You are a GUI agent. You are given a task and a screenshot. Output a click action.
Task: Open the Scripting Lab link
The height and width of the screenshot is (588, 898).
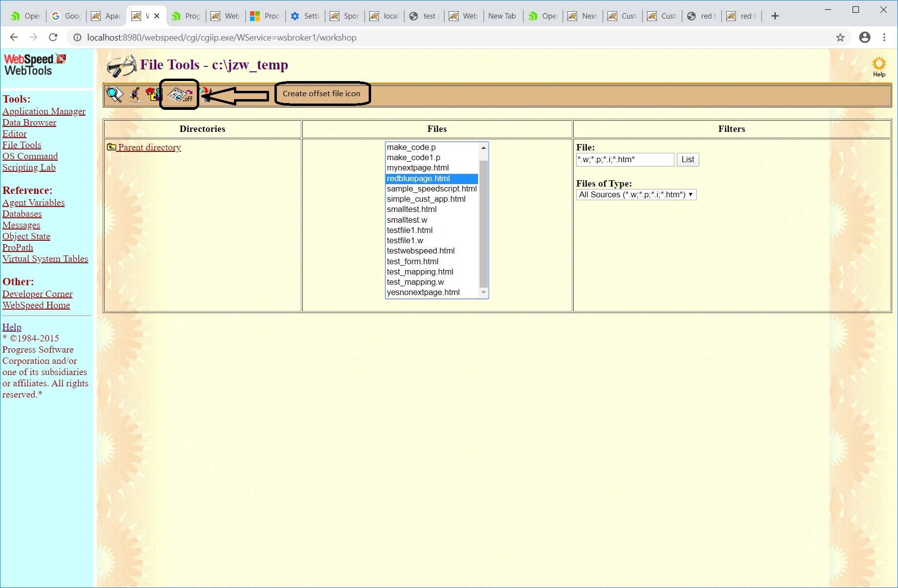pos(29,167)
